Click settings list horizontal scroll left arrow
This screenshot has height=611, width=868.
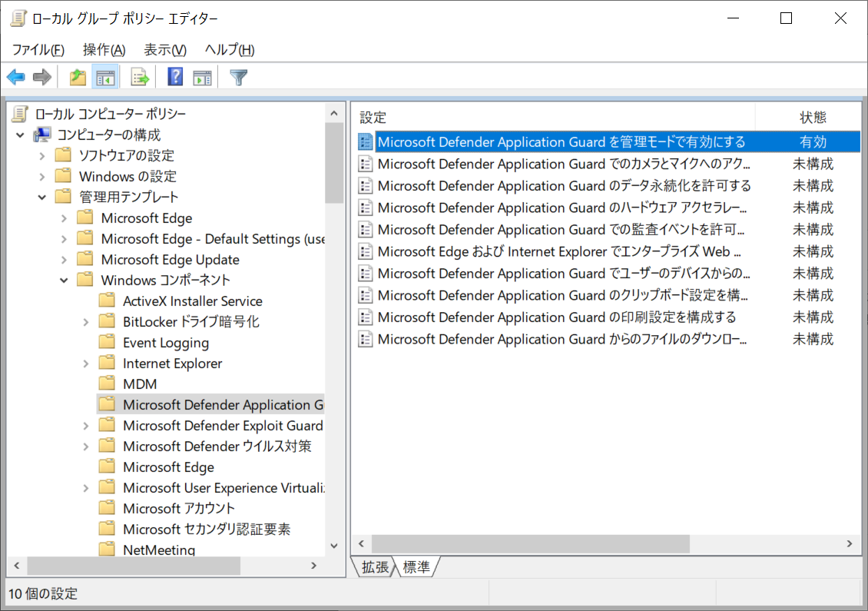tap(362, 544)
